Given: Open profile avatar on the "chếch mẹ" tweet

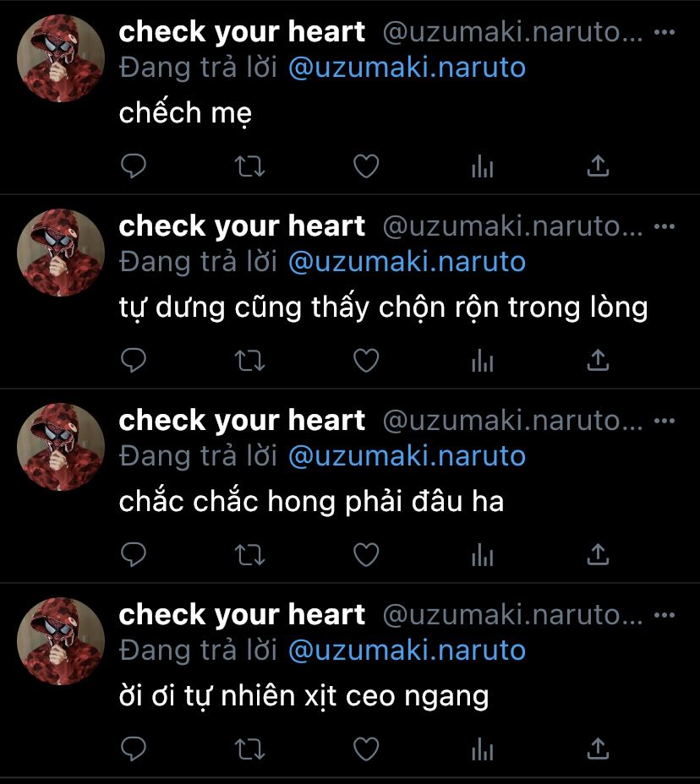Looking at the screenshot, I should 61,58.
